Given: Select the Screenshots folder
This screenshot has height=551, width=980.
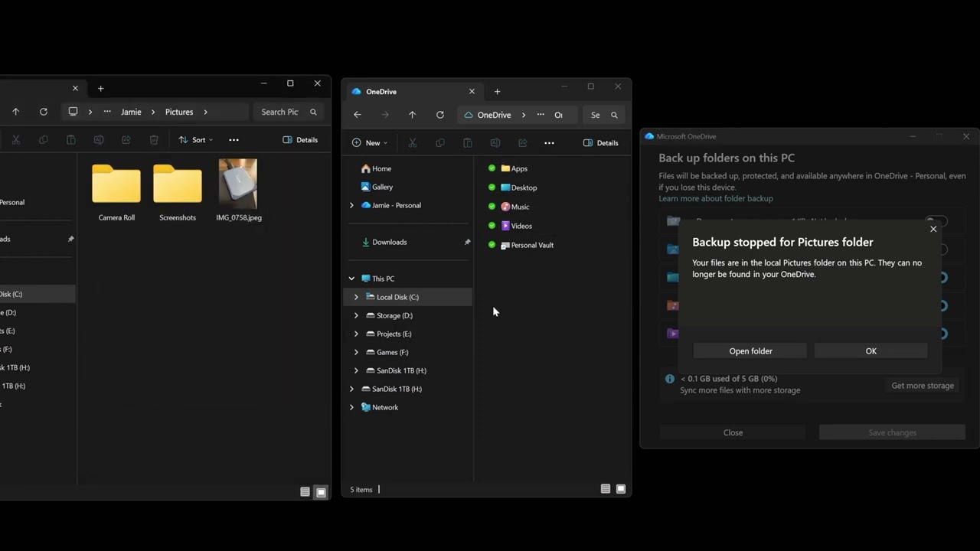Looking at the screenshot, I should point(178,193).
